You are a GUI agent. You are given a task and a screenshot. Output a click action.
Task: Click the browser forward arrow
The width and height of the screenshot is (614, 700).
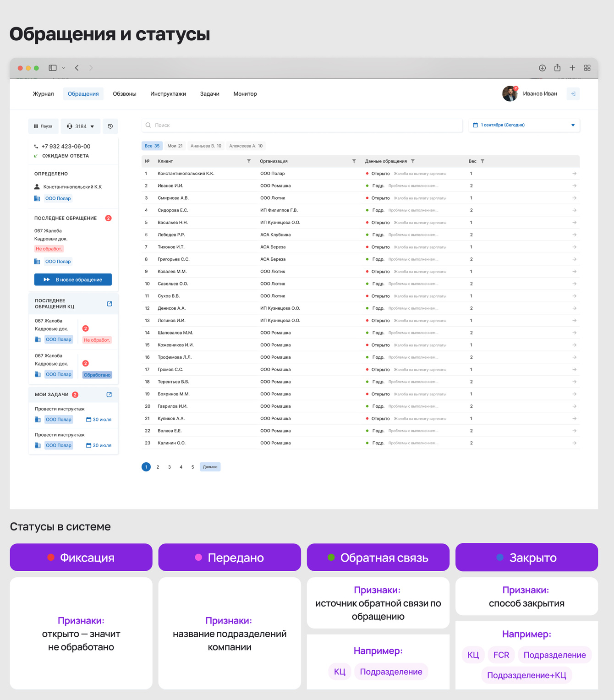(x=91, y=68)
